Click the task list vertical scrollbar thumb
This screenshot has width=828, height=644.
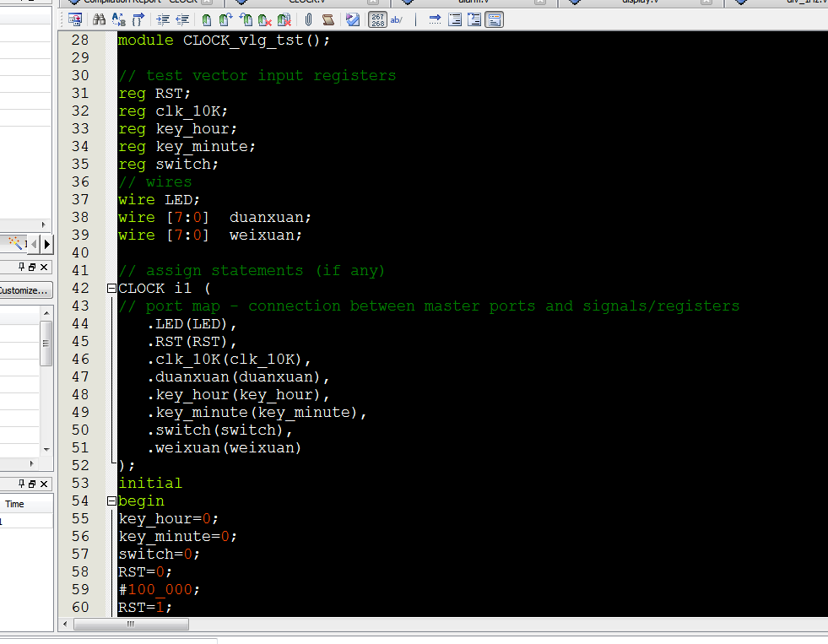pyautogui.click(x=46, y=344)
